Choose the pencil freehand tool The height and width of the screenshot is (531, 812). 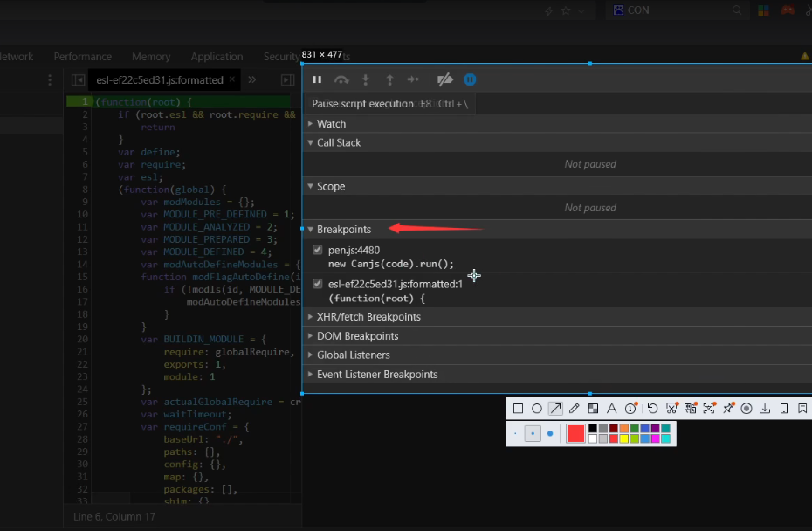tap(574, 409)
